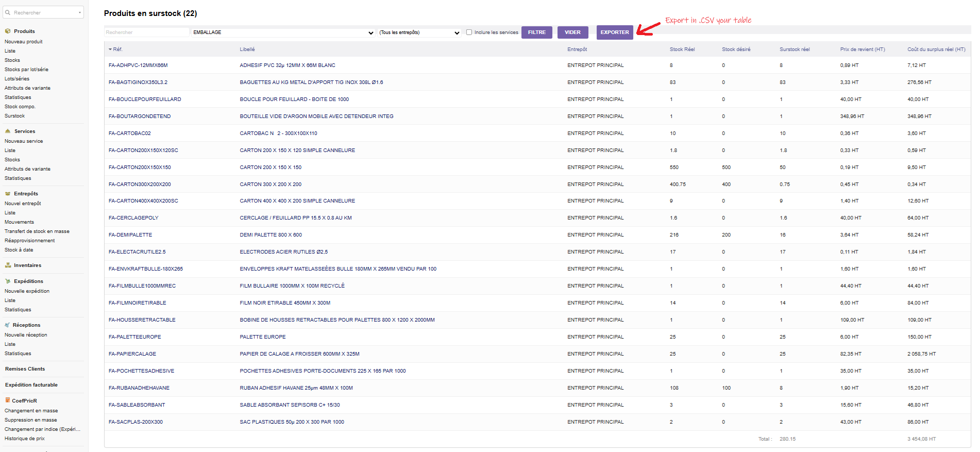Sort by the Stock désiré column header

(x=736, y=49)
